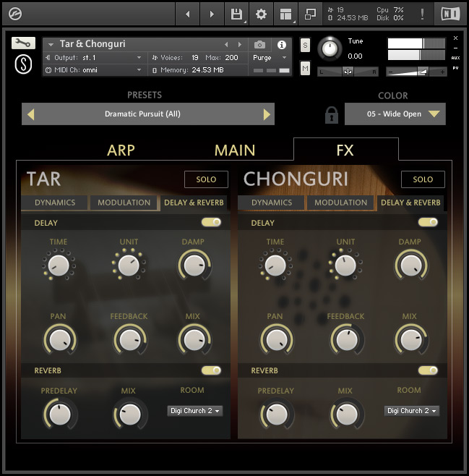469x476 pixels.
Task: Select Chonguri DELAY & REVERB tab
Action: pos(410,203)
